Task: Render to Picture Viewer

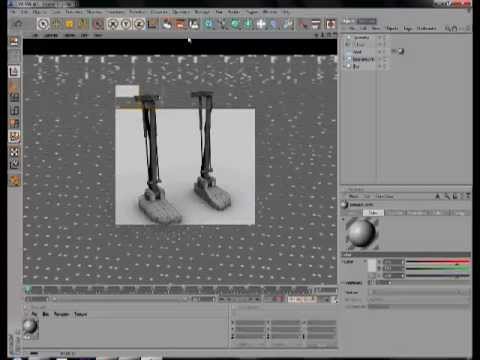Action: coord(180,24)
